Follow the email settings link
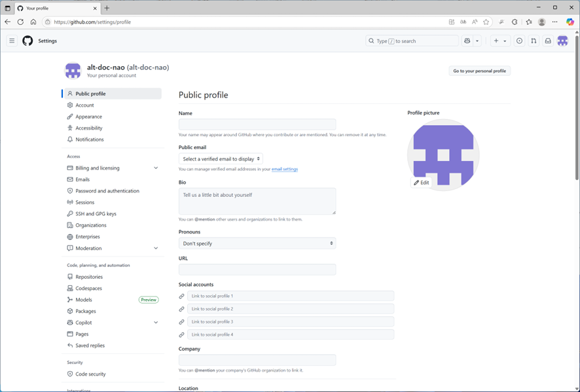This screenshot has height=392, width=580. [x=285, y=169]
